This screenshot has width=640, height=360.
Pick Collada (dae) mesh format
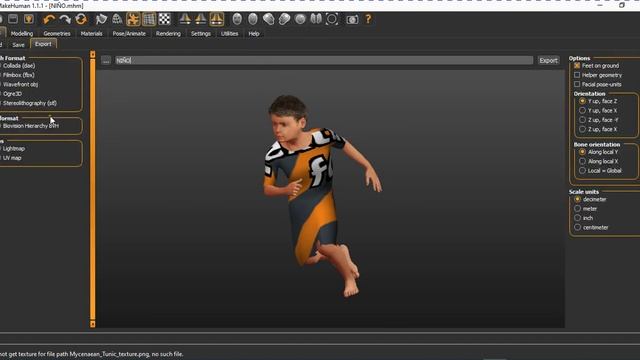pos(18,65)
